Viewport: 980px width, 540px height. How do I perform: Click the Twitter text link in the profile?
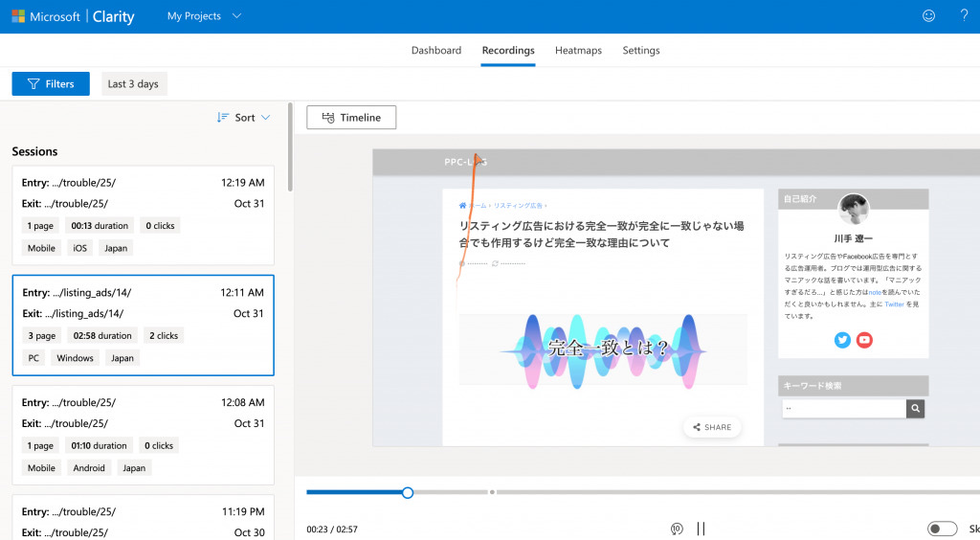pos(894,304)
